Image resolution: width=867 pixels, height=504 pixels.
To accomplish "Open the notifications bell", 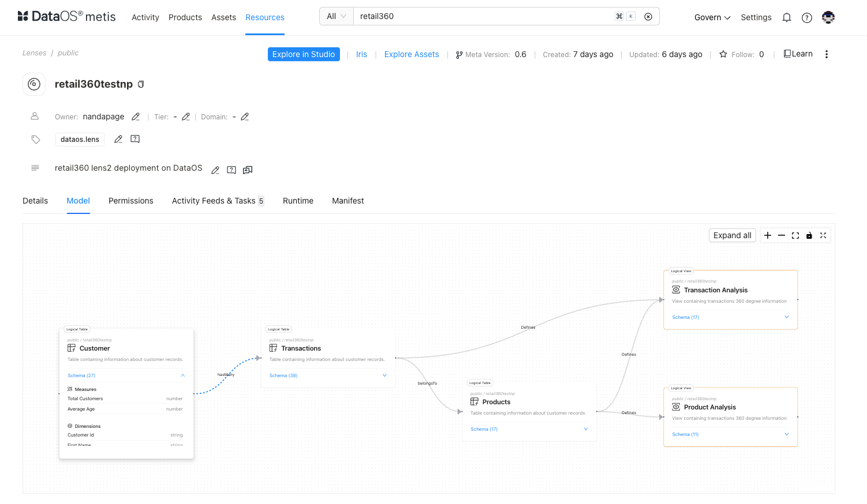I will click(x=787, y=18).
